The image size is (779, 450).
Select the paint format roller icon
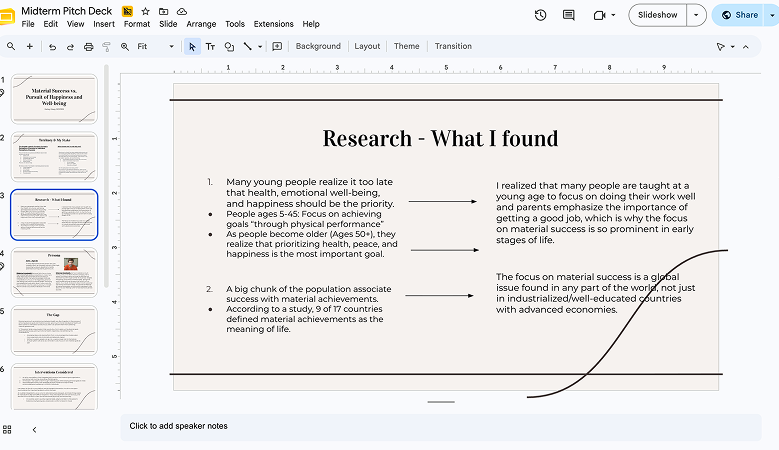(x=106, y=47)
